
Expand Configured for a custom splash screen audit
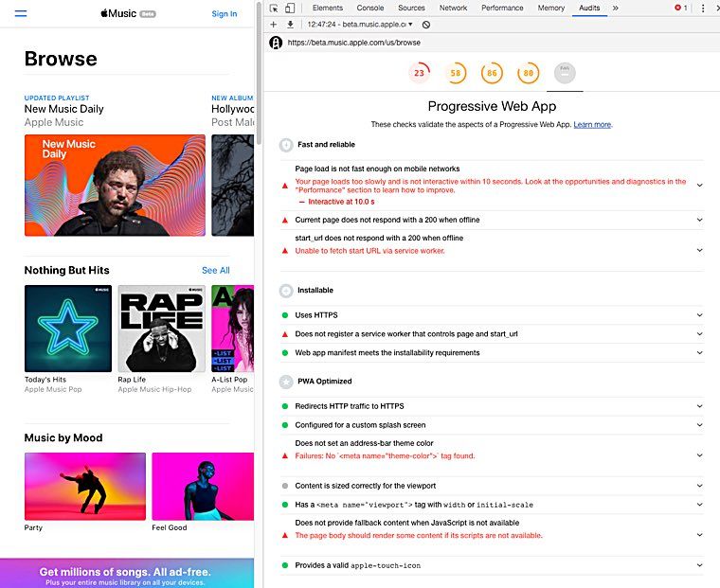click(699, 425)
